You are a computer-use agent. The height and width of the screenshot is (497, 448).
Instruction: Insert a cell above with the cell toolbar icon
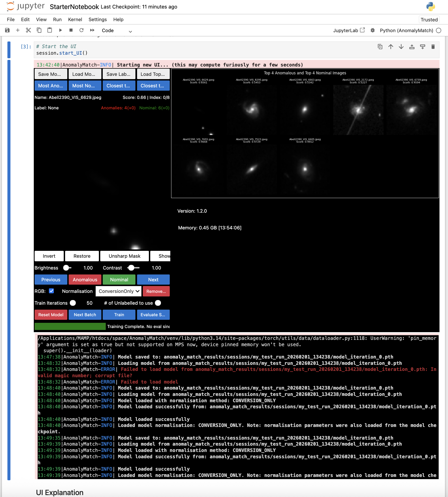coord(412,47)
